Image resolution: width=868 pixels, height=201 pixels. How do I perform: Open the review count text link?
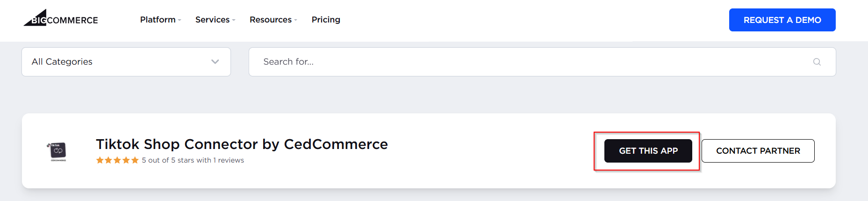(193, 160)
